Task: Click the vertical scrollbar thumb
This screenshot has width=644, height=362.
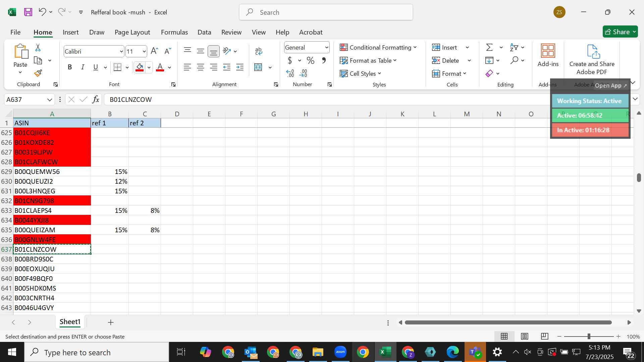Action: click(639, 178)
